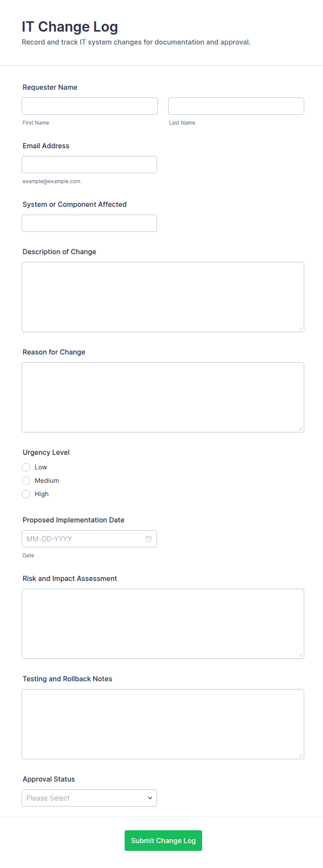Select Low urgency level
Screen dimensions: 323x868
point(26,467)
